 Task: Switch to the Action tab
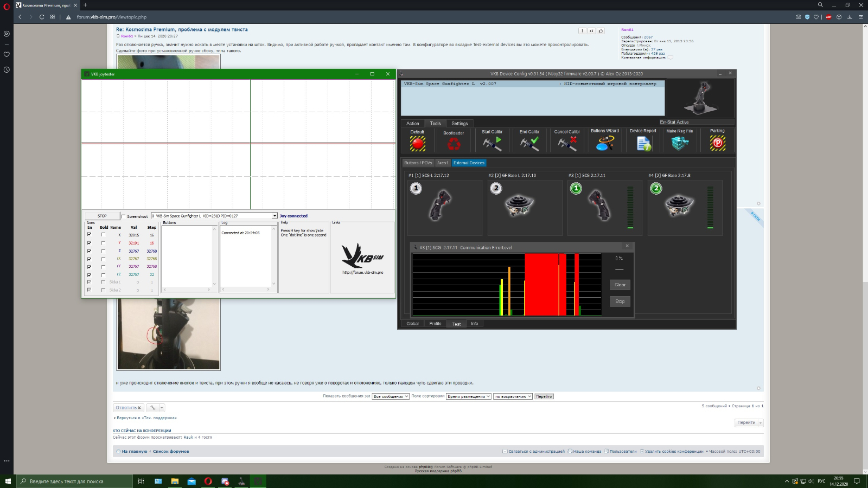[x=413, y=124]
